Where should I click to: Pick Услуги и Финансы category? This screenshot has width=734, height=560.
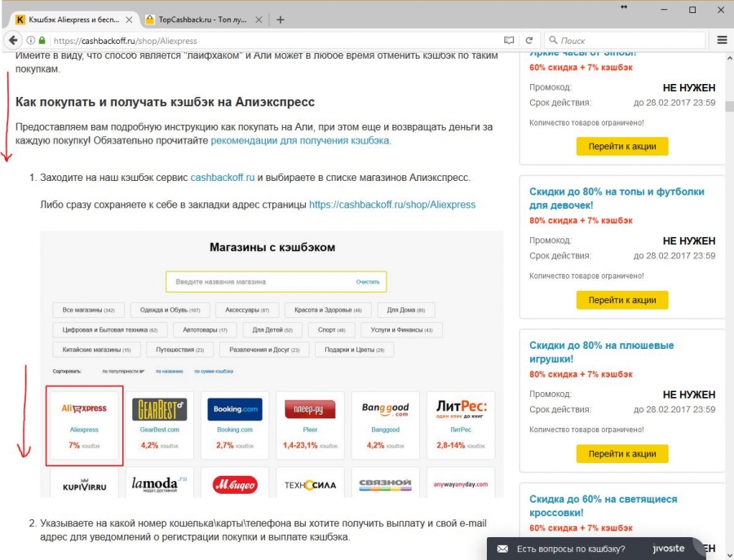click(x=401, y=330)
